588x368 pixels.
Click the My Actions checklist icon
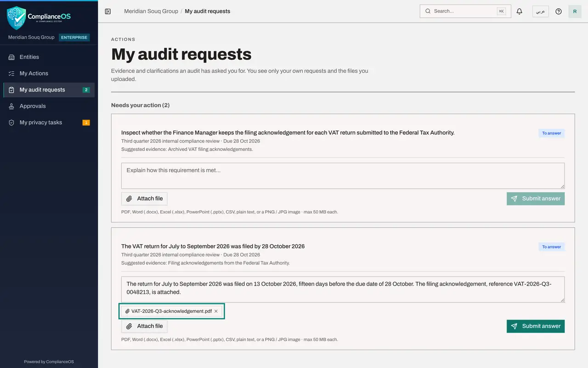[x=11, y=74]
